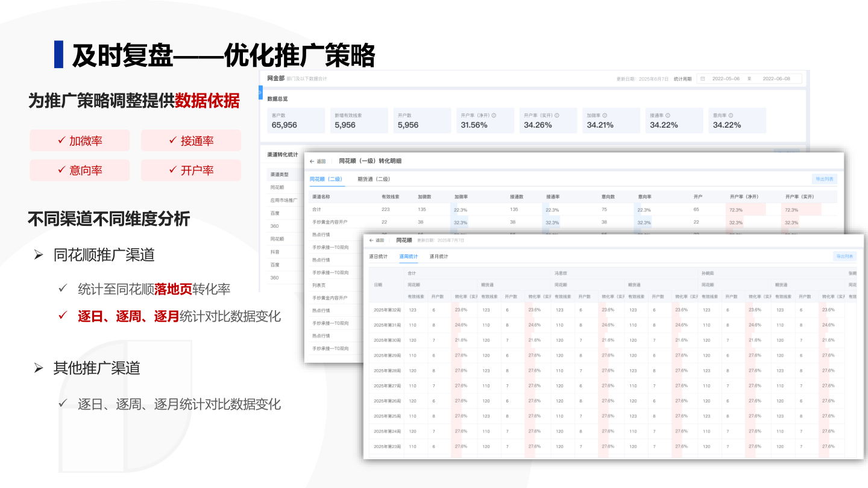Click the 日期 column header in weekly table

[378, 284]
